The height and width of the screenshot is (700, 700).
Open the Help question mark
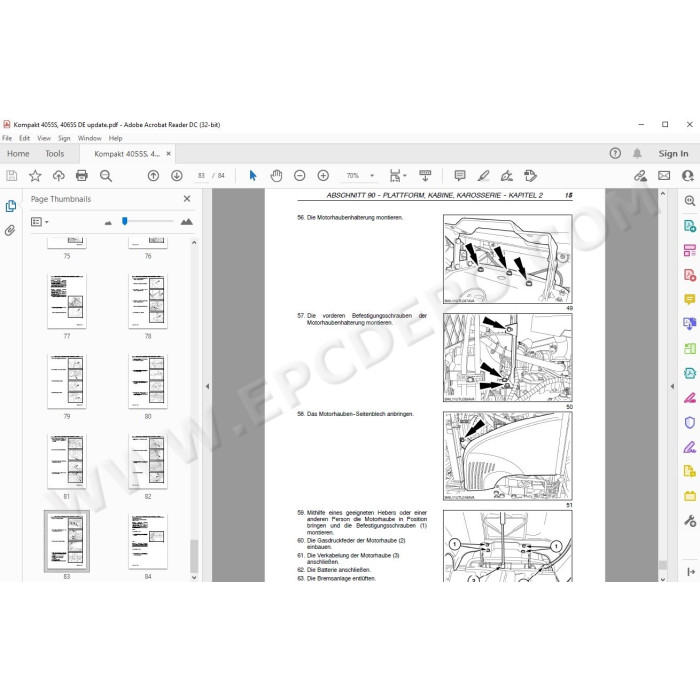[x=615, y=154]
